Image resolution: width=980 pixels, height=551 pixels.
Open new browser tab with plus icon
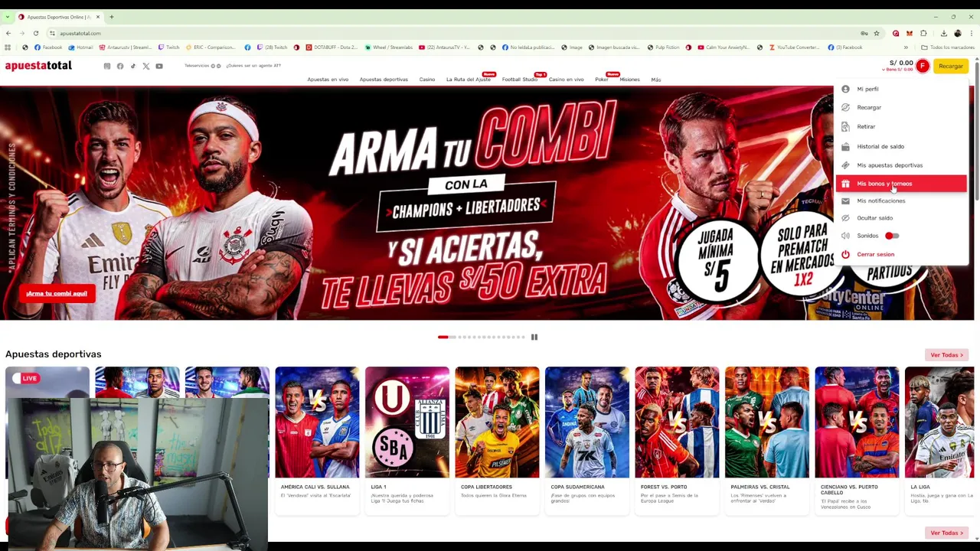(x=111, y=17)
